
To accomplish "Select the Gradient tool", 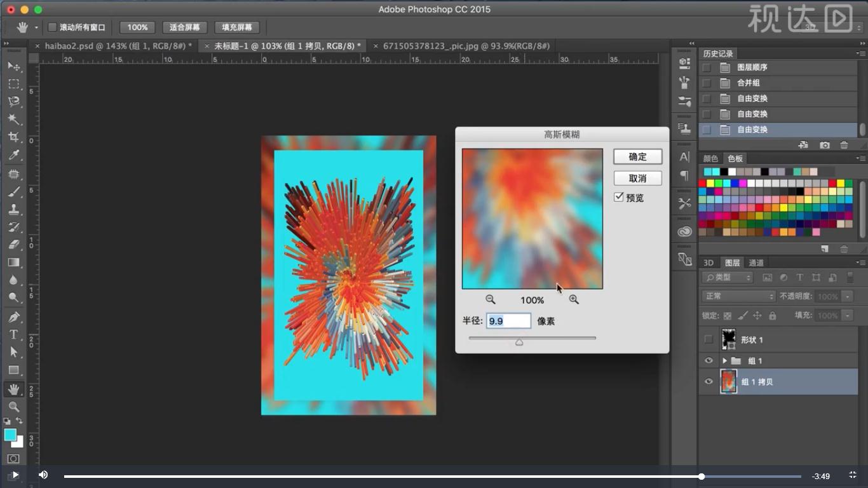I will [x=13, y=262].
